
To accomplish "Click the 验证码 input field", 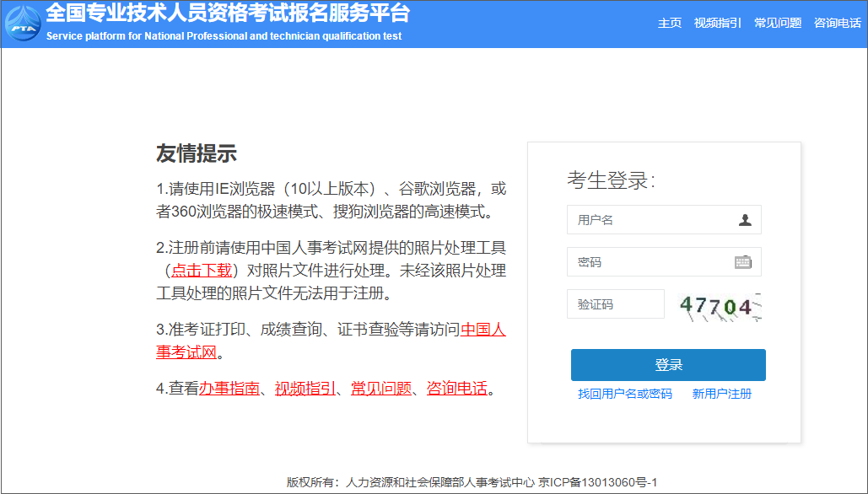I will [x=615, y=303].
